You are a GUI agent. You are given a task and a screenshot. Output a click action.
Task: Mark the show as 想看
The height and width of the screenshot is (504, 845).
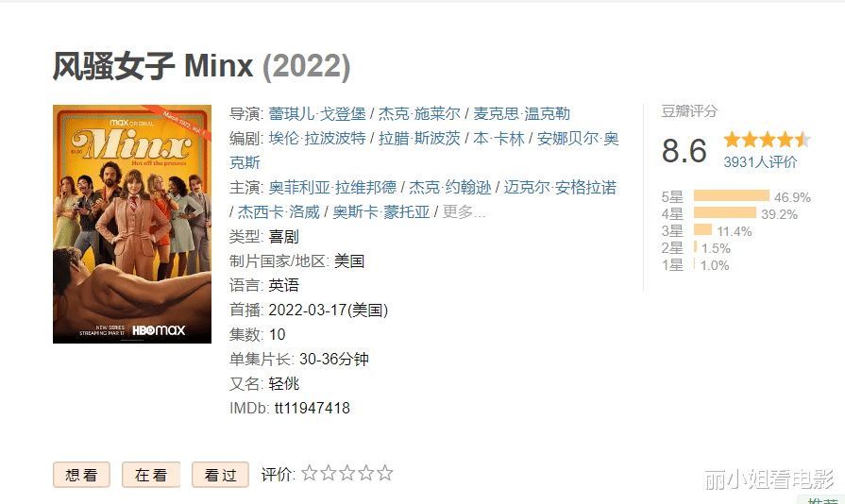81,475
